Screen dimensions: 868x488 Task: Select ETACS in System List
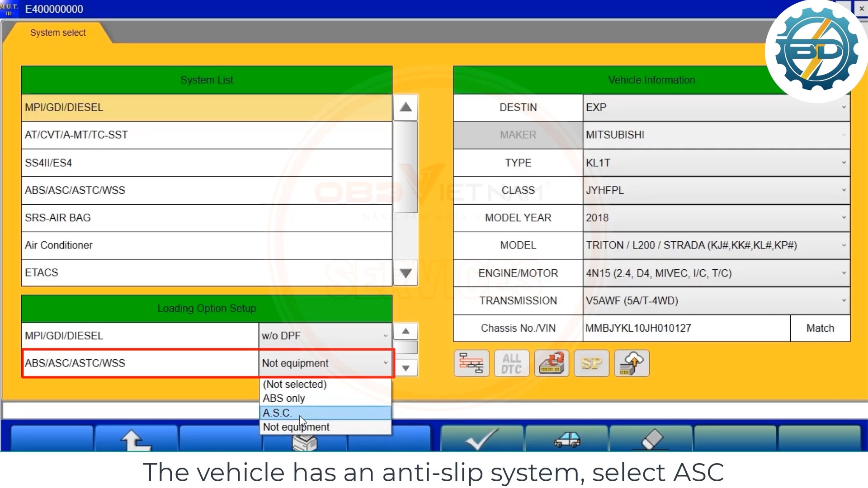coord(207,272)
